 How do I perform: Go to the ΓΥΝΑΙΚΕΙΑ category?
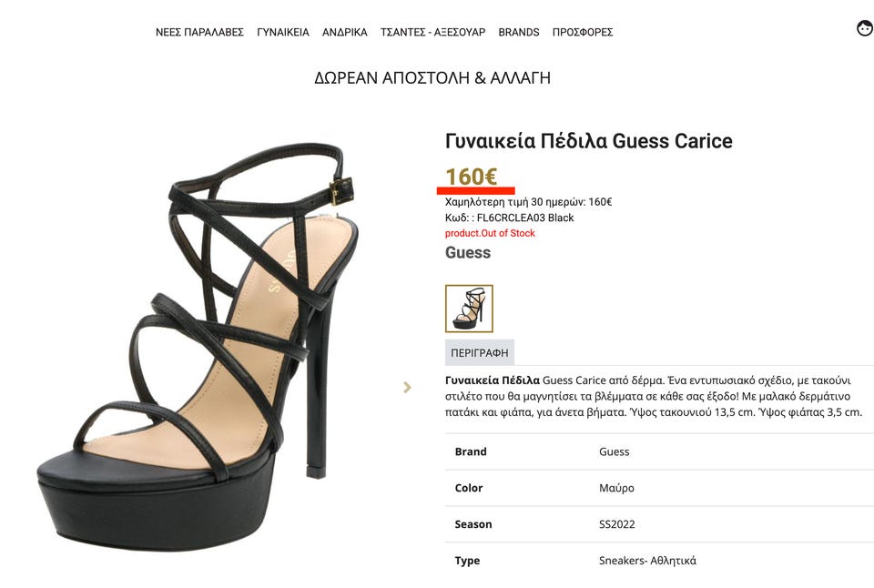[x=283, y=32]
